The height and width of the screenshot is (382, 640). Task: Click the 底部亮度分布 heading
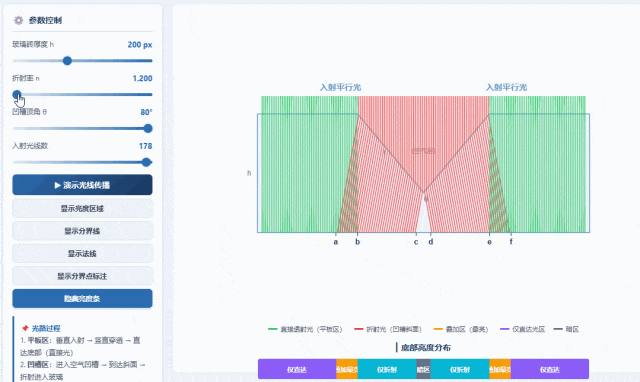[425, 348]
